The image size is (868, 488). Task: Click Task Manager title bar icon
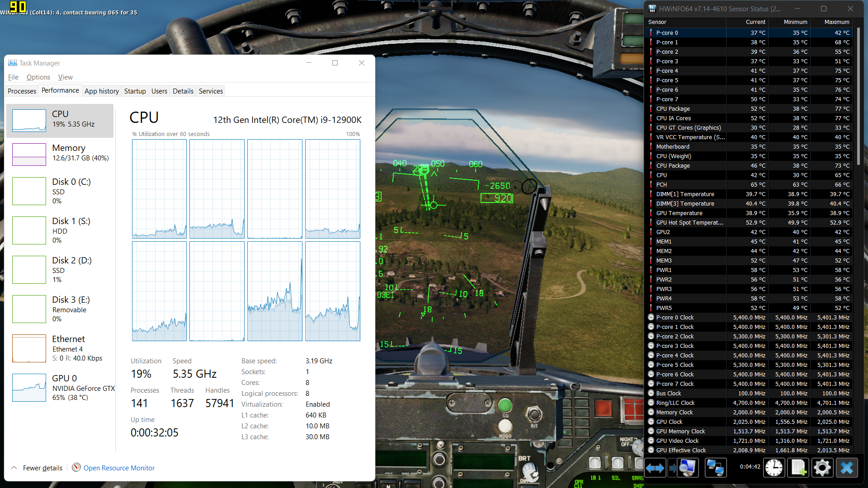click(x=13, y=63)
